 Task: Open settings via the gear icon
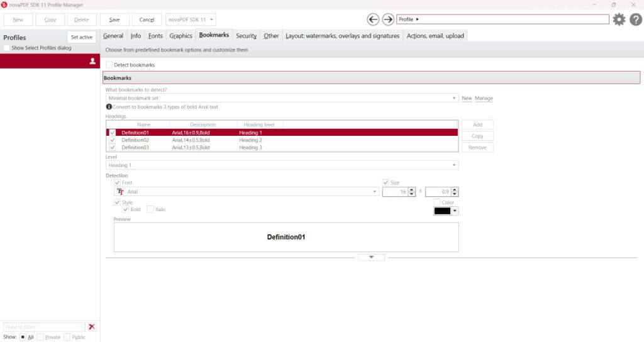click(x=619, y=19)
